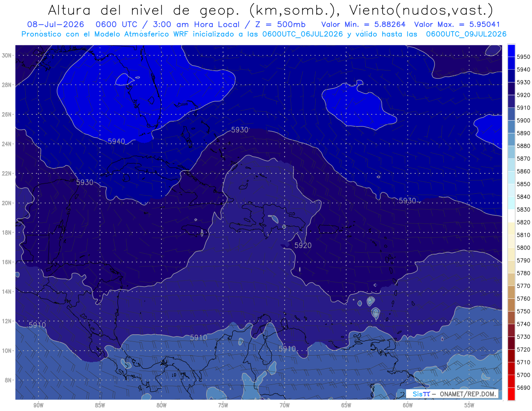The image size is (532, 411).
Task: Select the 60W longitude axis label
Action: pos(408,405)
